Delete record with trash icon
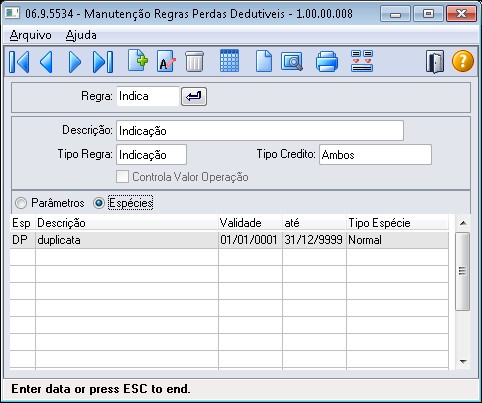The height and width of the screenshot is (403, 482). [x=194, y=61]
